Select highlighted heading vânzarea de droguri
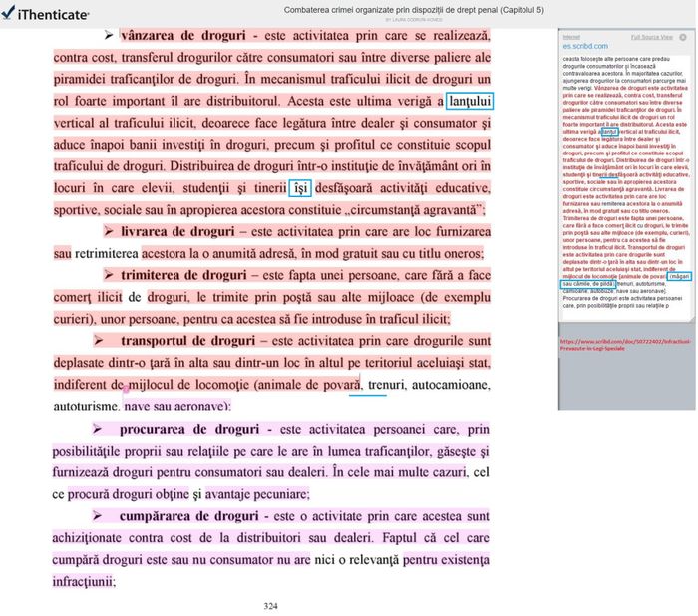 pos(182,36)
